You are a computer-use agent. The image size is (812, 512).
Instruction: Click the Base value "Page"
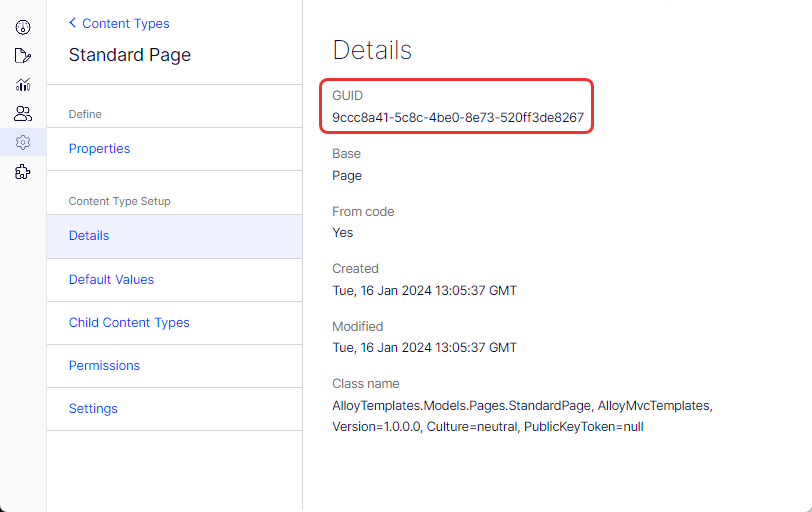click(x=347, y=176)
